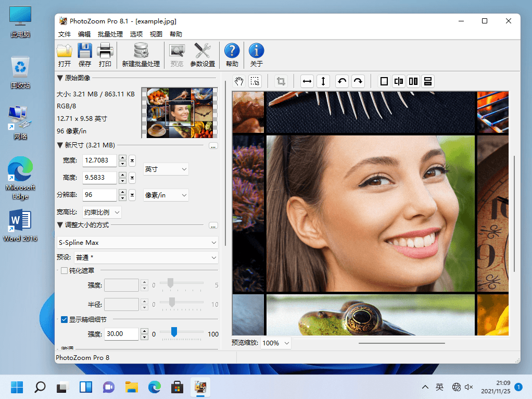532x399 pixels.
Task: Click the preview vertical scrollbar
Action: click(514, 214)
